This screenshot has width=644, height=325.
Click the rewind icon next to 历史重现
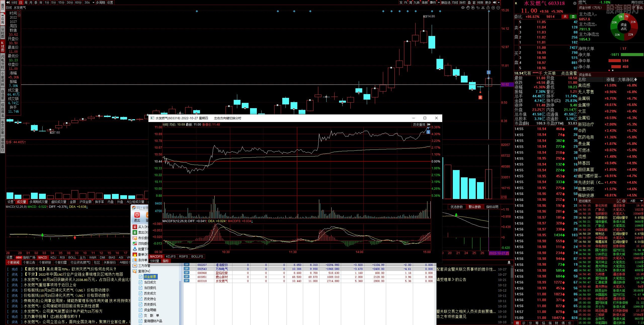point(429,125)
